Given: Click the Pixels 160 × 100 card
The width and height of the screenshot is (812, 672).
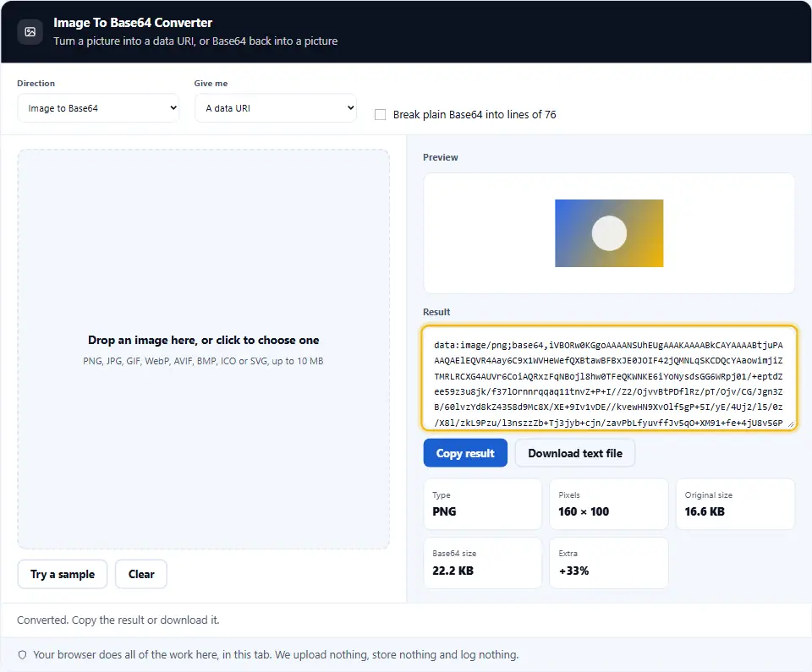Looking at the screenshot, I should pos(608,504).
